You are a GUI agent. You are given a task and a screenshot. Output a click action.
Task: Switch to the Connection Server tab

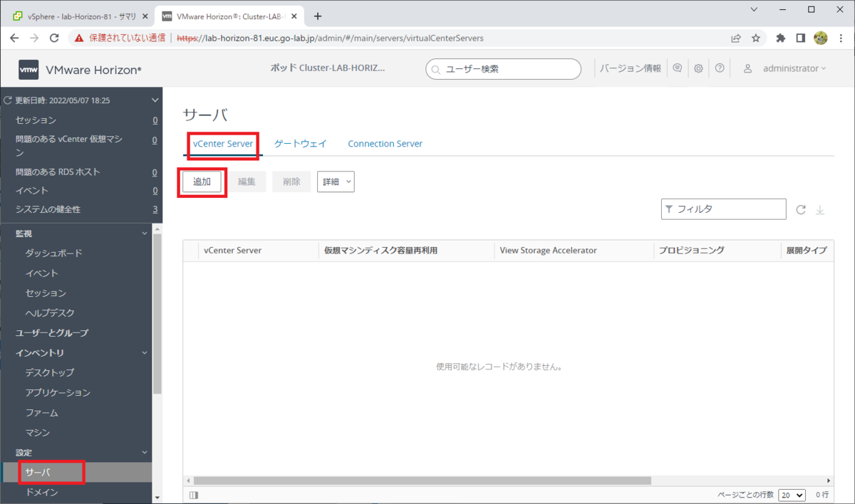point(385,143)
